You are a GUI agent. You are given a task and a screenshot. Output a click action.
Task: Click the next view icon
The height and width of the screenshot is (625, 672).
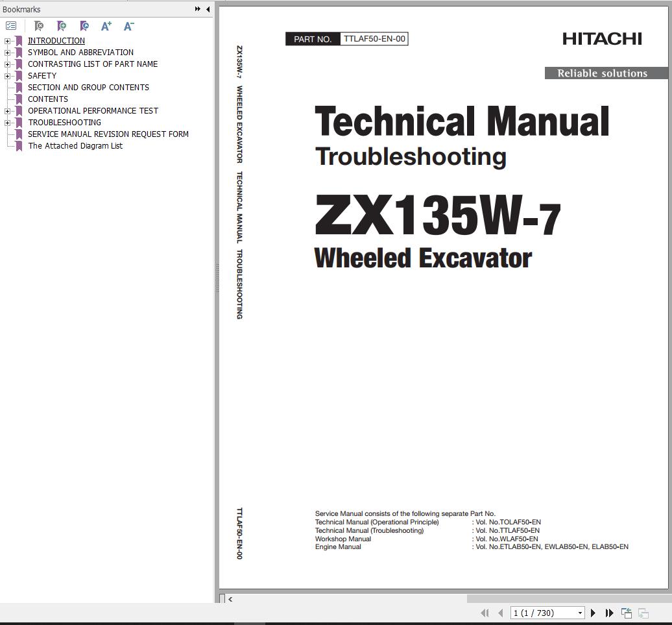pyautogui.click(x=643, y=613)
